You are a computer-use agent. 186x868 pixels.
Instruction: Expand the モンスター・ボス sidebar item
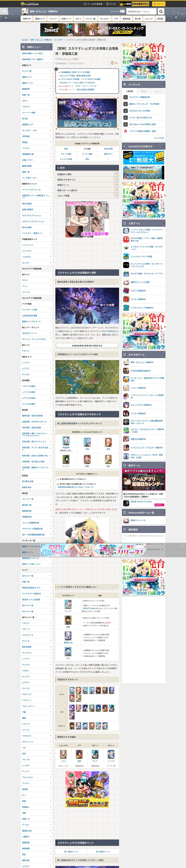coord(37,130)
